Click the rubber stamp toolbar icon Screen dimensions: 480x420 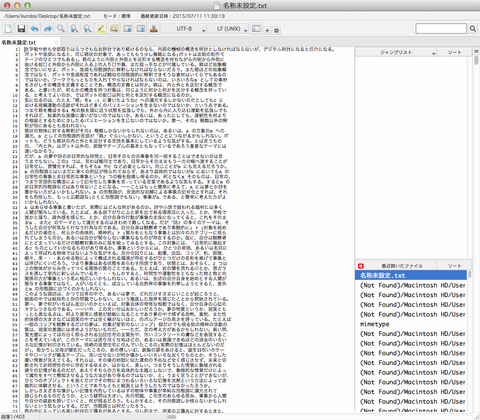click(x=154, y=29)
